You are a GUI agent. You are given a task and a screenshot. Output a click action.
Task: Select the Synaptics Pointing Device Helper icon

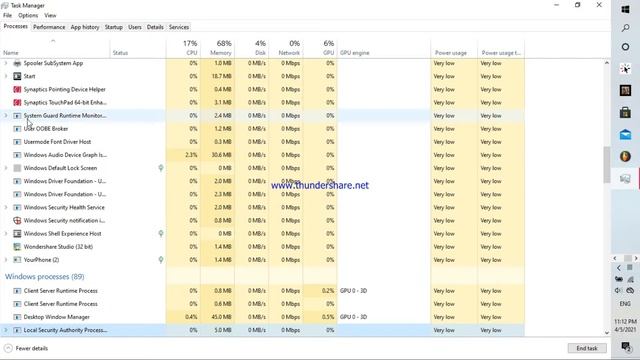(x=17, y=89)
